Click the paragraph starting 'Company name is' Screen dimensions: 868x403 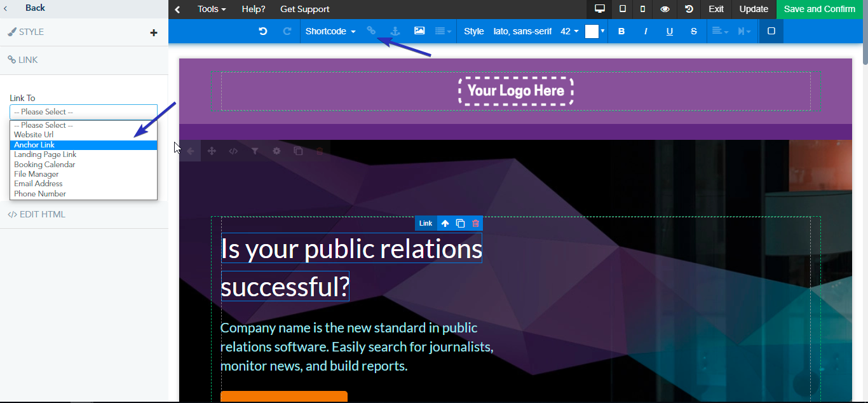[357, 347]
